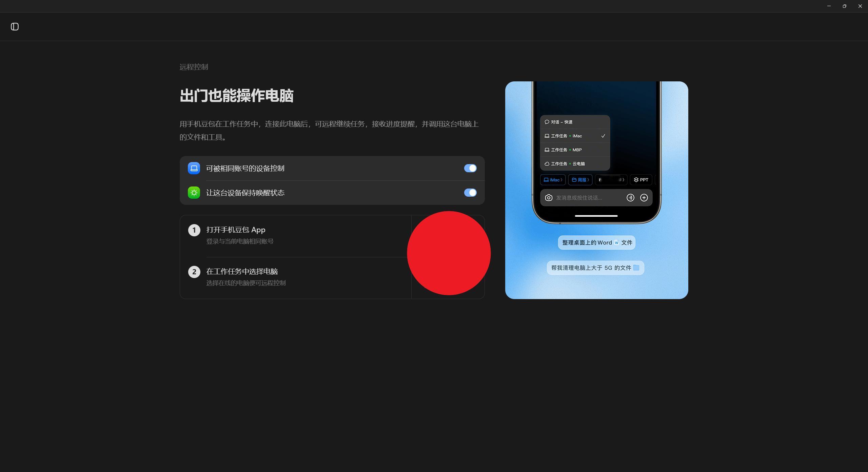Click the 帮我清理电脑上大于 5G 的文件 bubble
Image resolution: width=868 pixels, height=472 pixels.
(x=595, y=268)
